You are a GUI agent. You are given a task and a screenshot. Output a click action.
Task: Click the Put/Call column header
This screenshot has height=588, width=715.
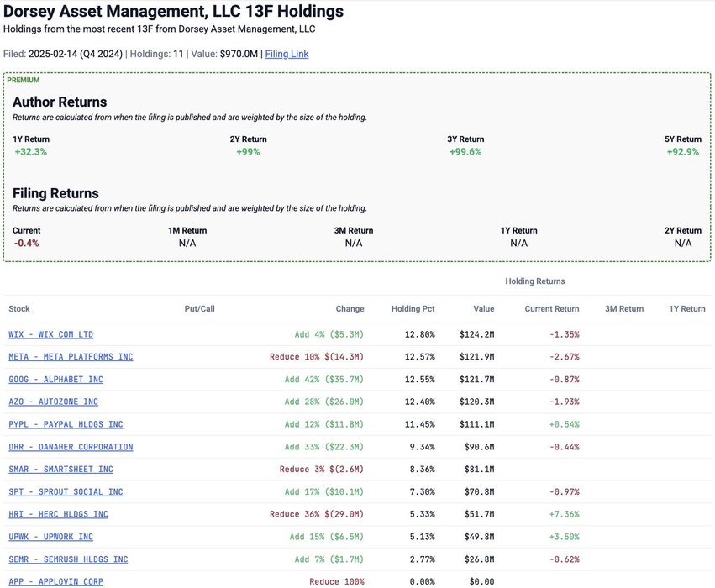click(x=199, y=308)
